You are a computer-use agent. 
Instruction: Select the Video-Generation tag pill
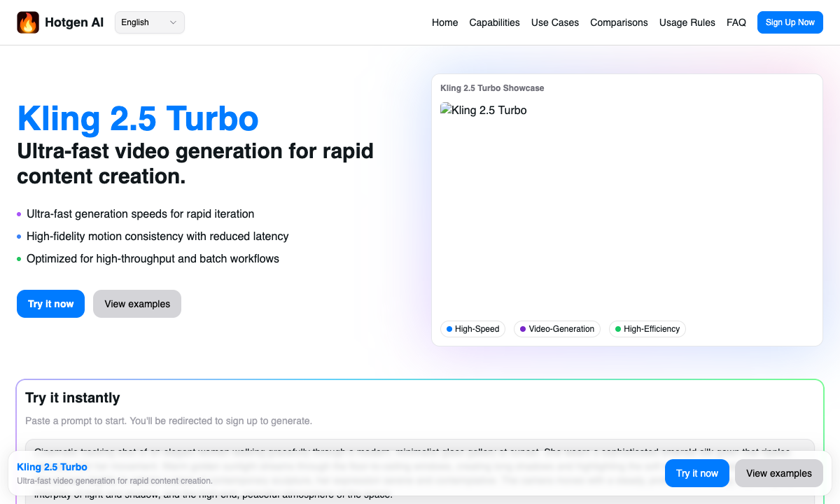(x=557, y=329)
